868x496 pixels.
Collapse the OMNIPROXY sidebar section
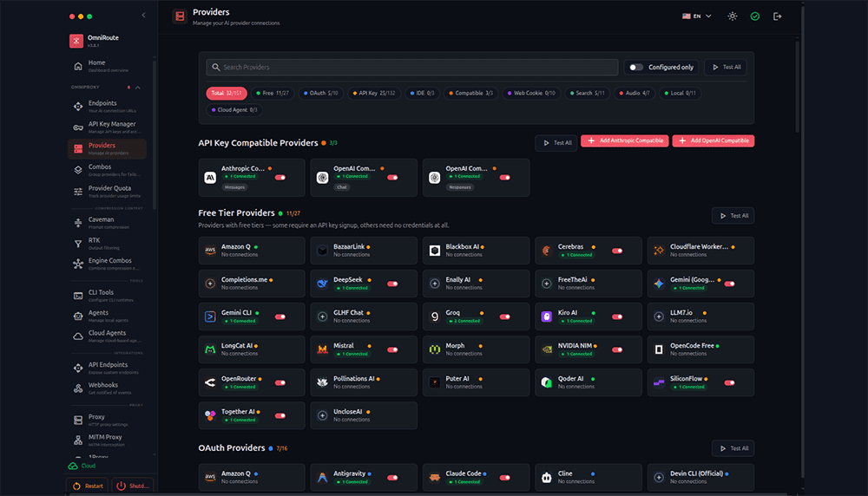point(138,88)
